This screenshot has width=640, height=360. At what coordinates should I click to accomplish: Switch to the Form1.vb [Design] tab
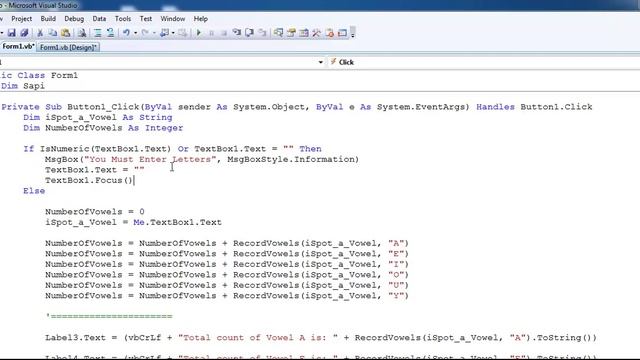(x=68, y=47)
